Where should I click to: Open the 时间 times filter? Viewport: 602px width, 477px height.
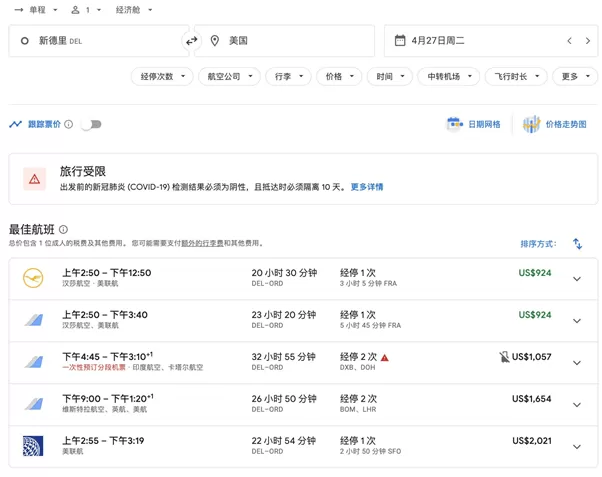pyautogui.click(x=390, y=76)
